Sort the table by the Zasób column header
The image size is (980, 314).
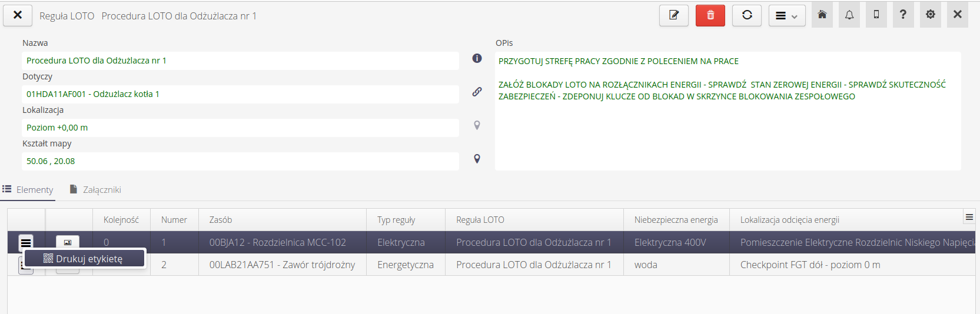(x=221, y=220)
